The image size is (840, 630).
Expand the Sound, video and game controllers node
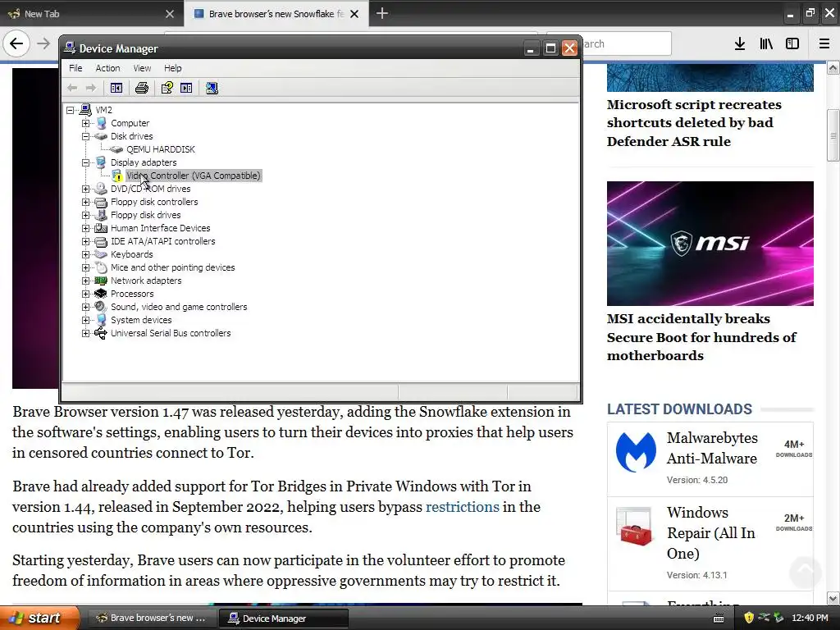coord(85,307)
